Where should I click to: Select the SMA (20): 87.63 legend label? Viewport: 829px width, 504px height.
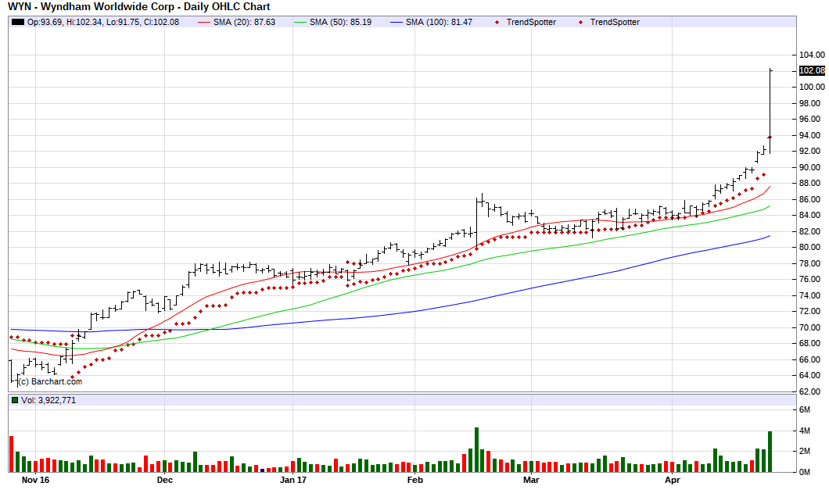click(244, 22)
